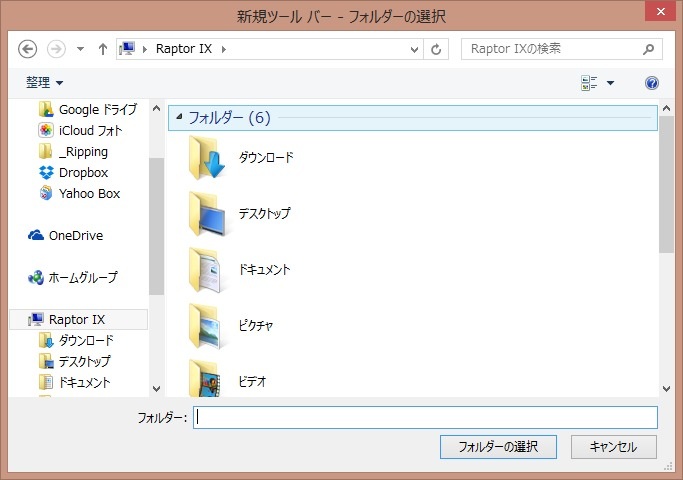
Task: Select デスクトップ under Raptor IX in sidebar
Action: click(74, 361)
